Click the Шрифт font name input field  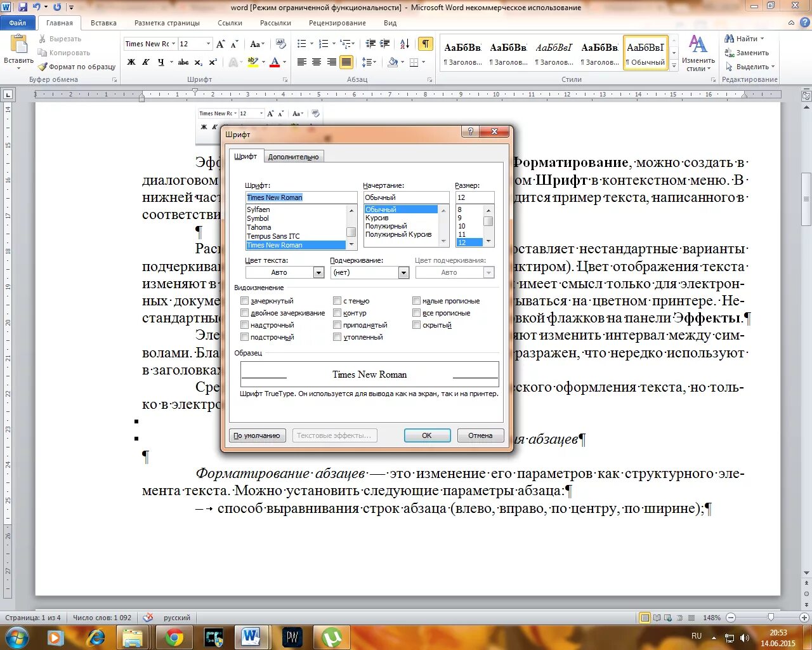(x=301, y=197)
